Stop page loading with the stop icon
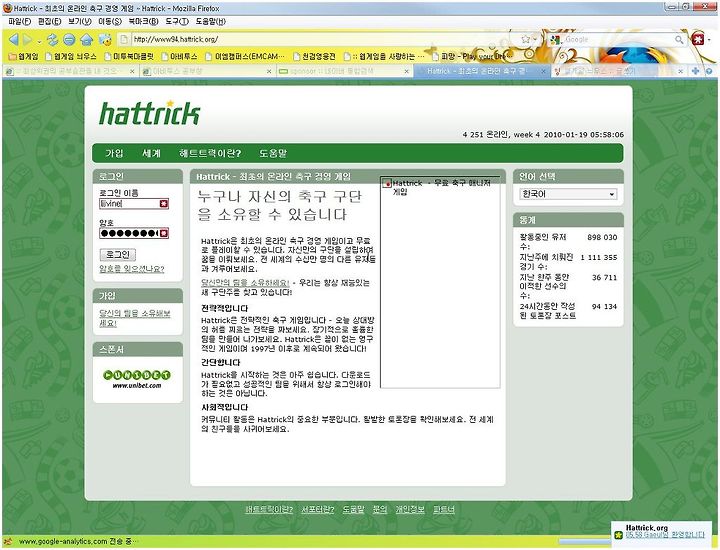 69,40
